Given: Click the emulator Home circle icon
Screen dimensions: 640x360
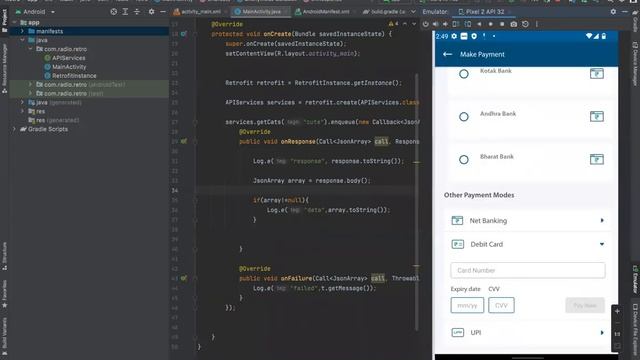Looking at the screenshot, I should click(x=491, y=24).
